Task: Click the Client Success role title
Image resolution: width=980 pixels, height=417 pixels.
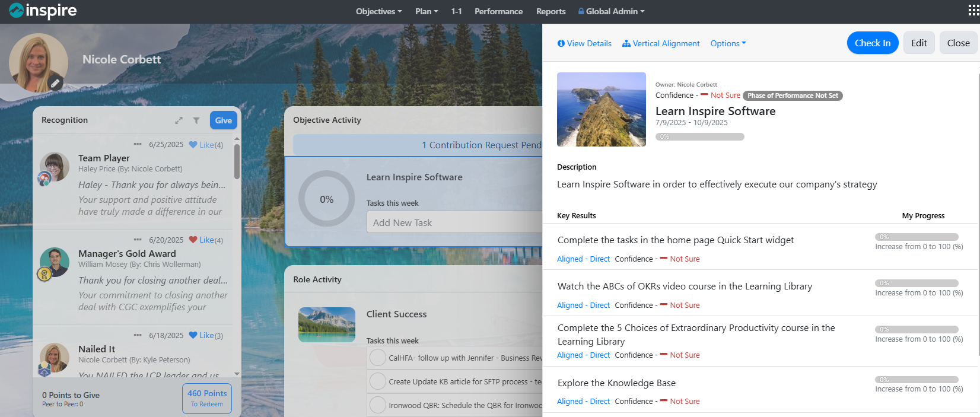Action: 396,314
